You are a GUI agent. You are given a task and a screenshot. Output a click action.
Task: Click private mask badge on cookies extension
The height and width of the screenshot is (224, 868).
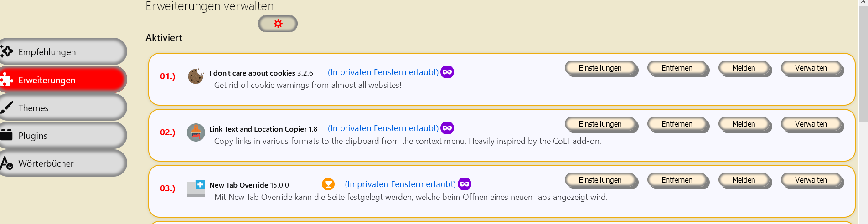point(447,72)
